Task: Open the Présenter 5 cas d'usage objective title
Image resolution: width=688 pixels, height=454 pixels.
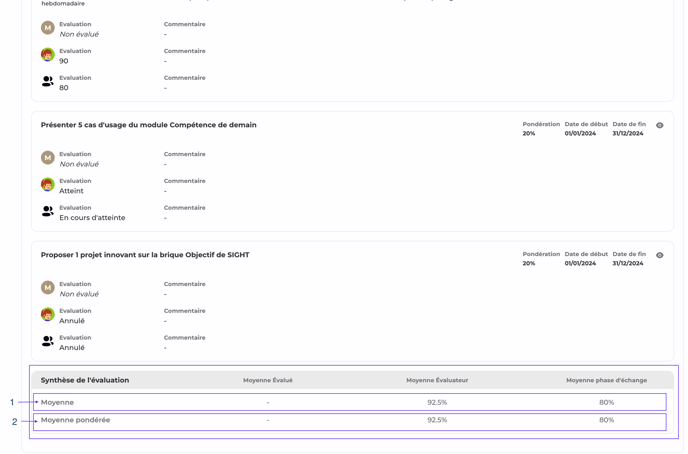Action: click(148, 125)
